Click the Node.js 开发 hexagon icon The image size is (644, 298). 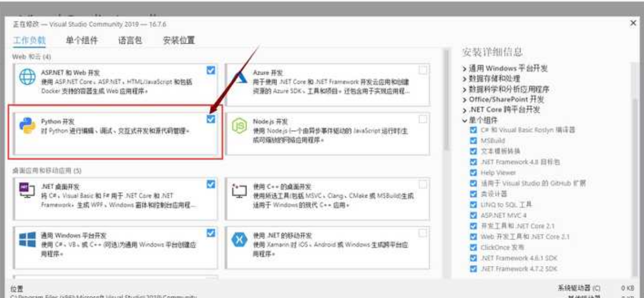pyautogui.click(x=239, y=127)
